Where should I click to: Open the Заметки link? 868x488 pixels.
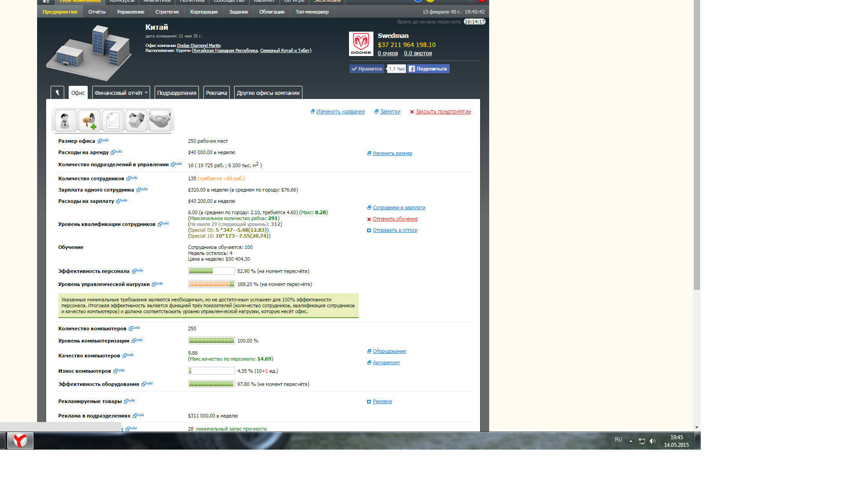390,112
